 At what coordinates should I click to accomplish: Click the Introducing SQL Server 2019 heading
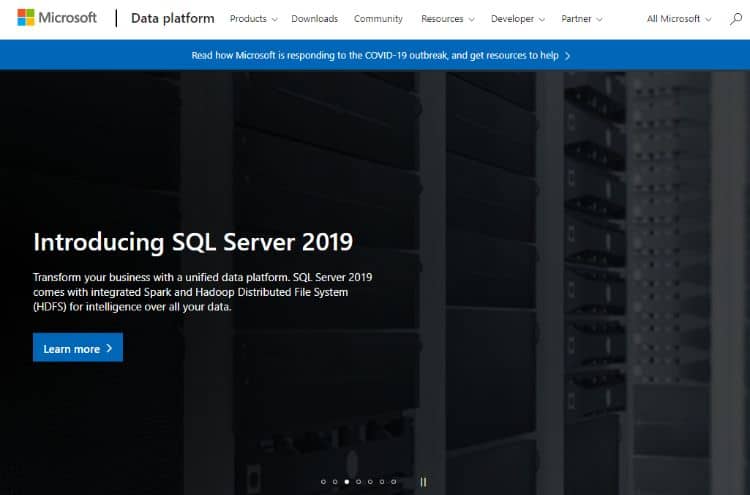tap(193, 242)
